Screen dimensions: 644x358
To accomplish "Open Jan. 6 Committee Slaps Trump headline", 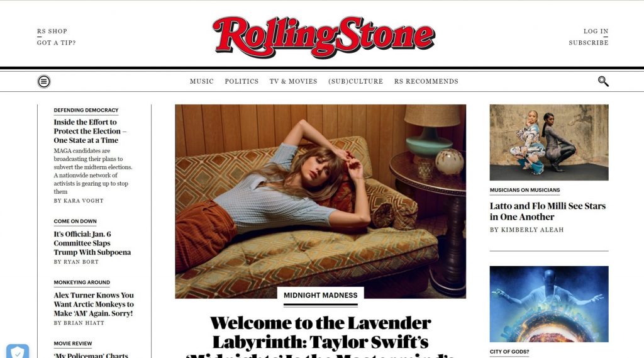I will (92, 243).
